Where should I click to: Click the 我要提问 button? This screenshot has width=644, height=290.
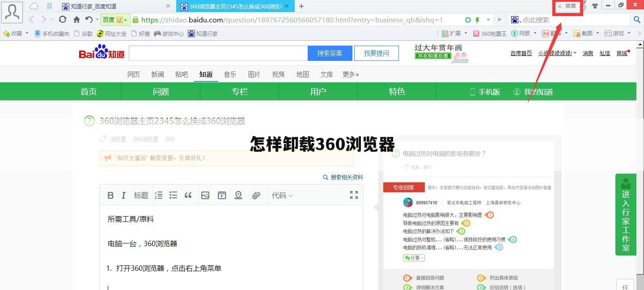point(377,53)
